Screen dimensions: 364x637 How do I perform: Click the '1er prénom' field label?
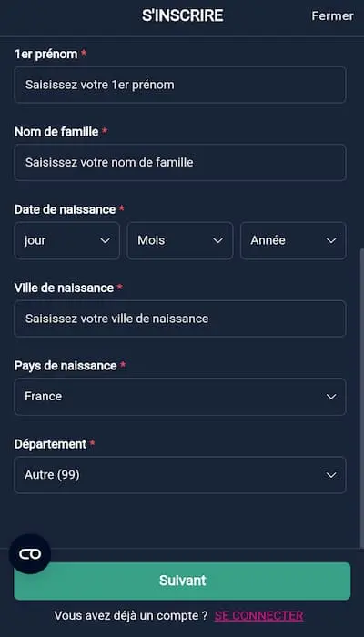[x=45, y=54]
